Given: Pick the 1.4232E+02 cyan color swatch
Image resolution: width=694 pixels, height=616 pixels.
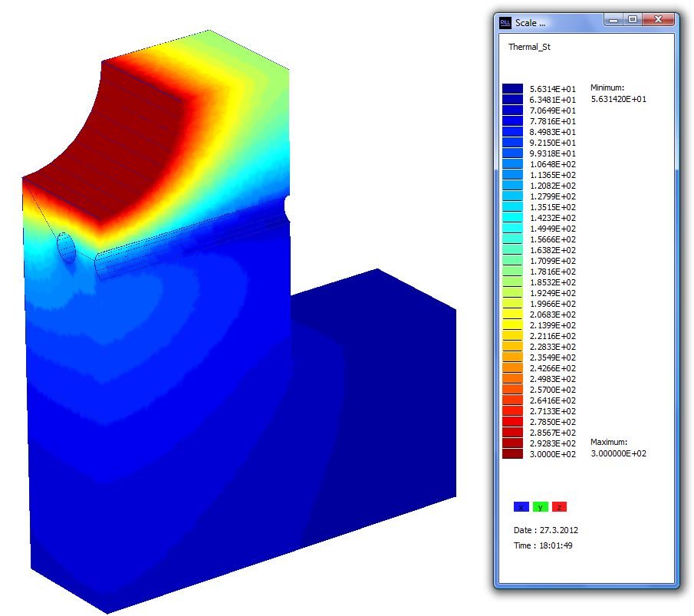Looking at the screenshot, I should (512, 218).
